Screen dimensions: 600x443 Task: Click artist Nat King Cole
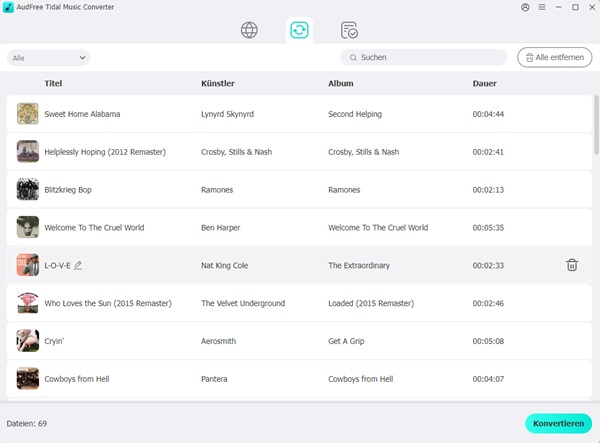(225, 265)
